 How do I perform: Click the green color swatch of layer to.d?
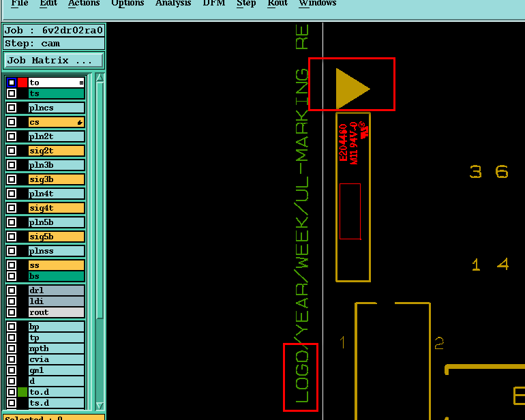[22, 392]
